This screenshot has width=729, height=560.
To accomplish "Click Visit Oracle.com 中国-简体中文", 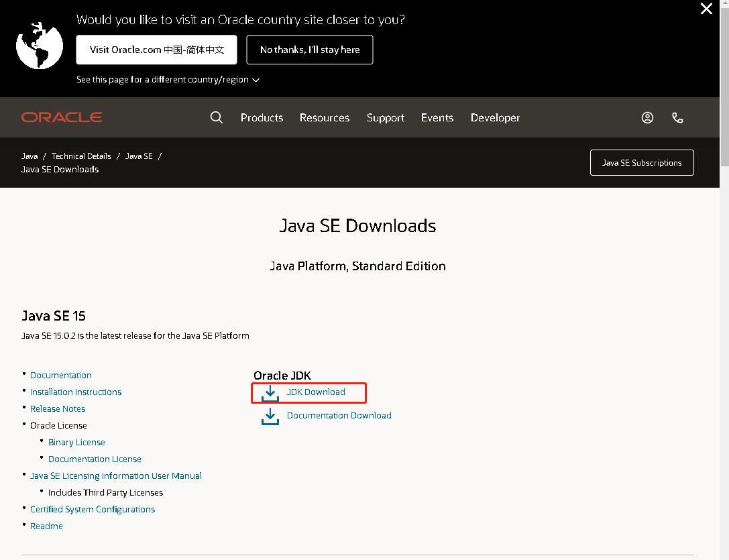I will [156, 50].
